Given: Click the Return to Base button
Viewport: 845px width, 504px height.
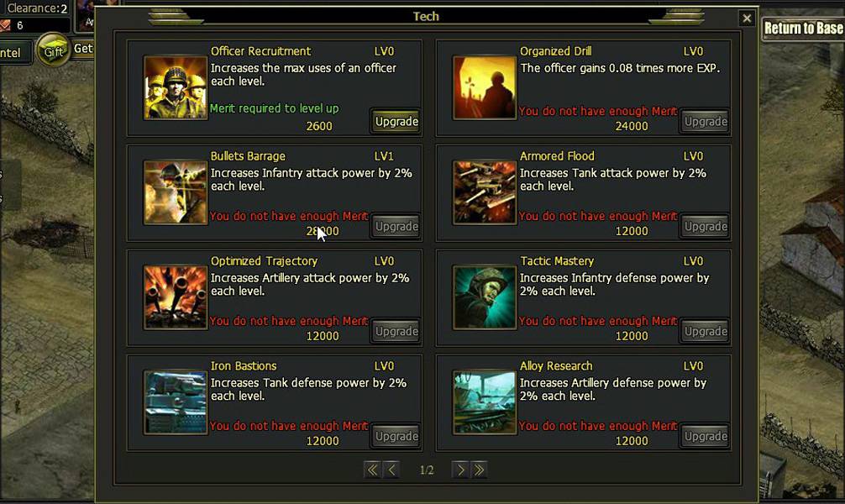Looking at the screenshot, I should (802, 28).
